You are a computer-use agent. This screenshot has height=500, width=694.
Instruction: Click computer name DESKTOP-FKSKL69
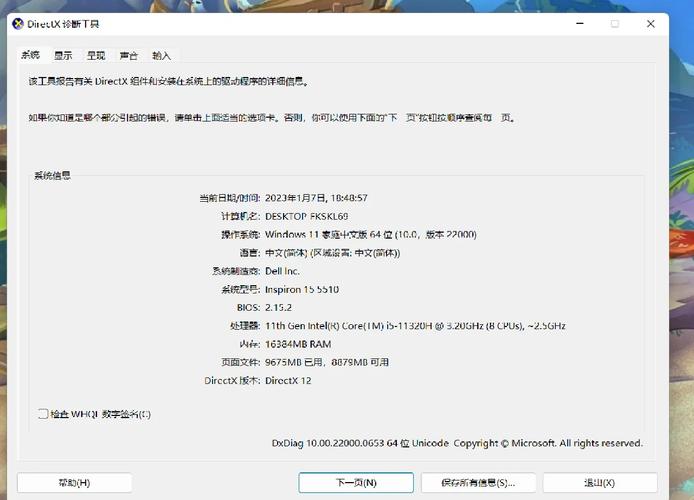[x=306, y=216]
